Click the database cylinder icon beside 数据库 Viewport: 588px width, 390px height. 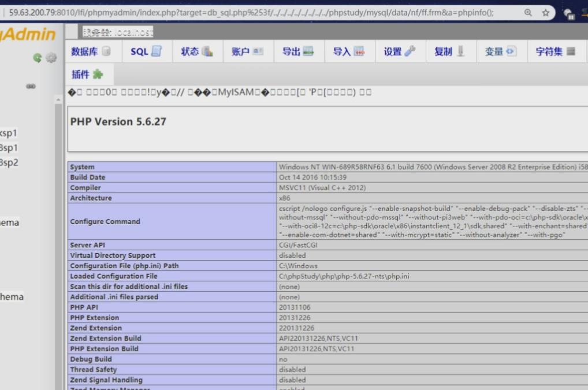coord(106,51)
